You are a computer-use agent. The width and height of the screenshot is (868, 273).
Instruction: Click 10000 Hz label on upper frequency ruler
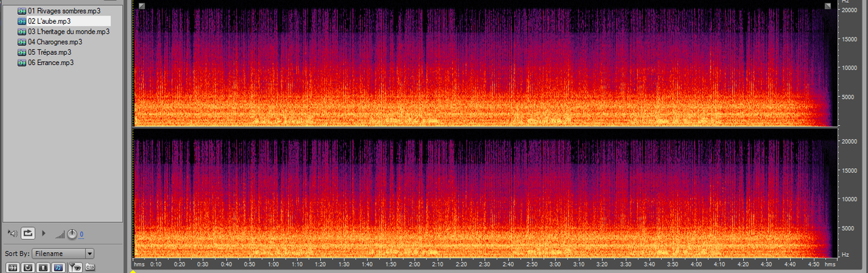point(849,68)
